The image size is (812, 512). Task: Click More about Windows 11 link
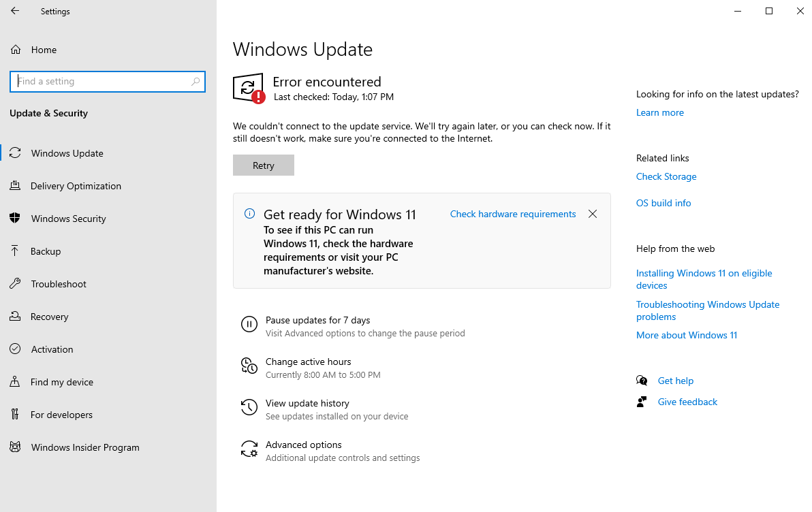(x=686, y=335)
